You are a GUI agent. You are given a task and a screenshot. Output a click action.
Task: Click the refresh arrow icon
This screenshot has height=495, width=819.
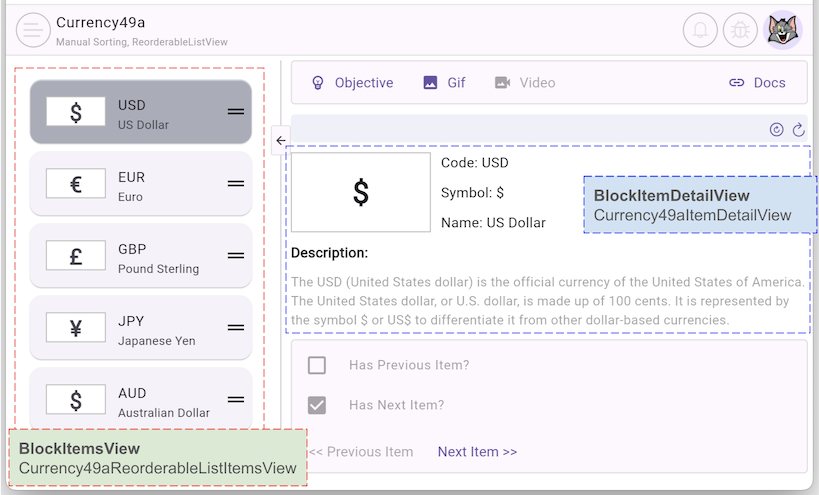[798, 129]
